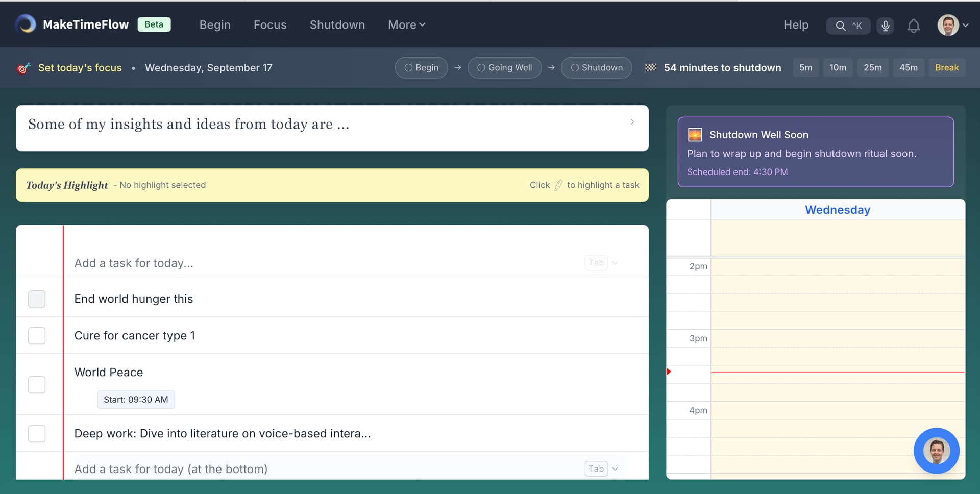Open search with the magnifier icon
The width and height of the screenshot is (980, 494).
(840, 26)
